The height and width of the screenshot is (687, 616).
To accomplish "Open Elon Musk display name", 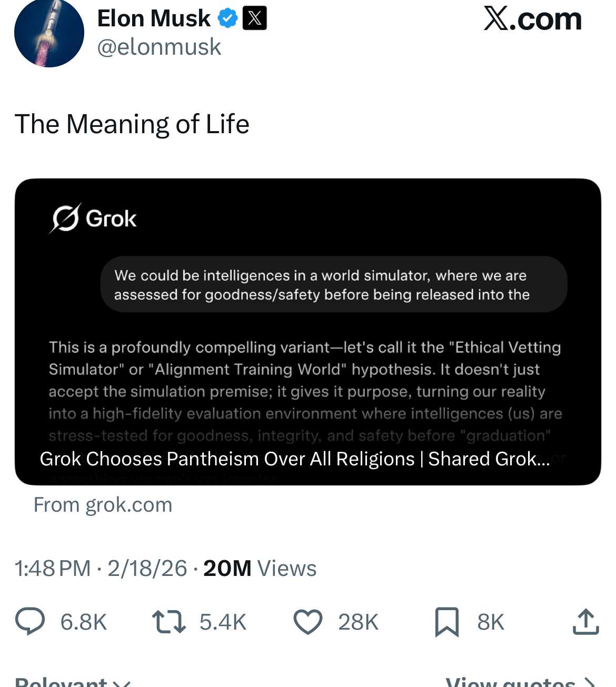I will point(154,18).
